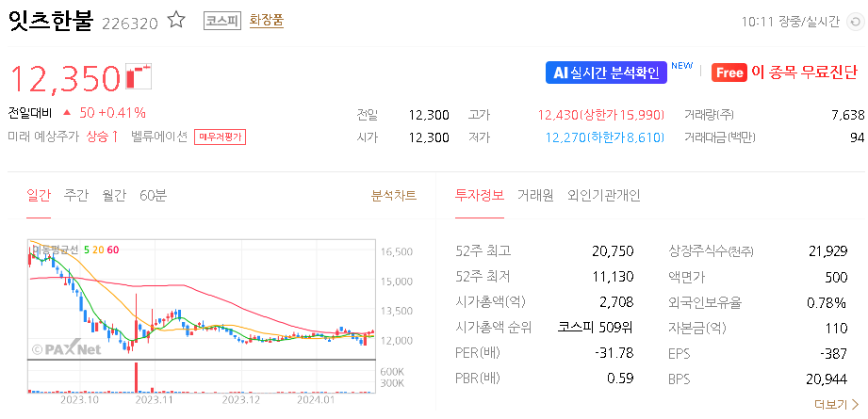Open the 화장품 sector link
Viewport: 868px width, 419px height.
click(267, 21)
